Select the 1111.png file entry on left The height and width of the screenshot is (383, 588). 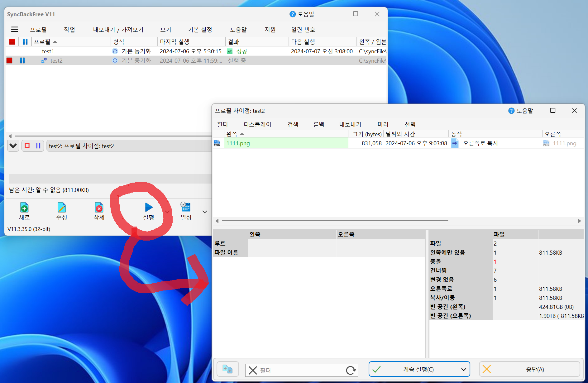tap(286, 143)
